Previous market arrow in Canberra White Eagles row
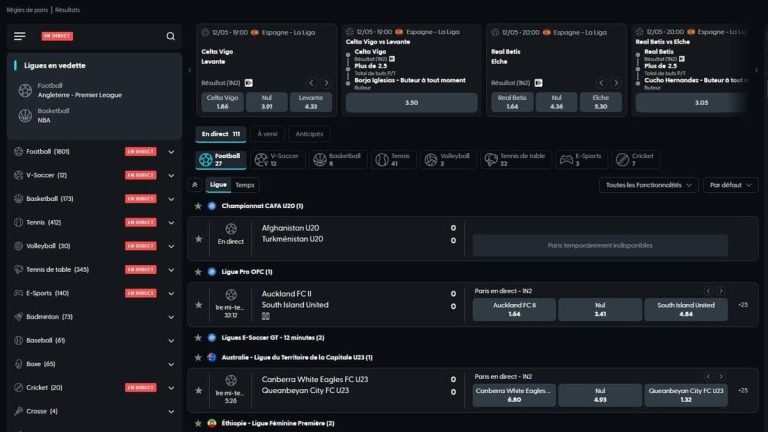The image size is (768, 432). coord(708,377)
